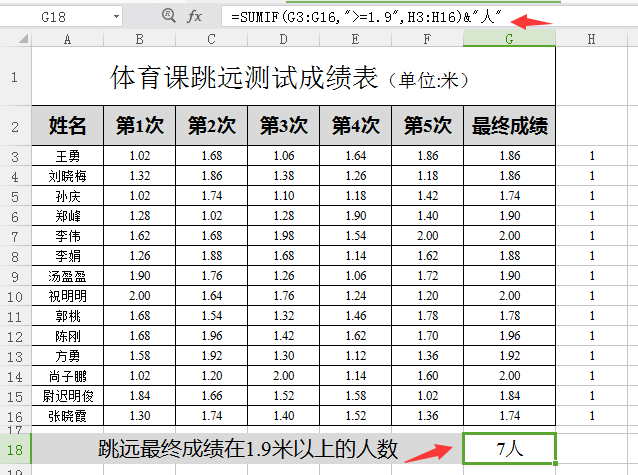Click 陈刚's 第2次 score 1.96
This screenshot has height=475, width=638.
pyautogui.click(x=212, y=336)
